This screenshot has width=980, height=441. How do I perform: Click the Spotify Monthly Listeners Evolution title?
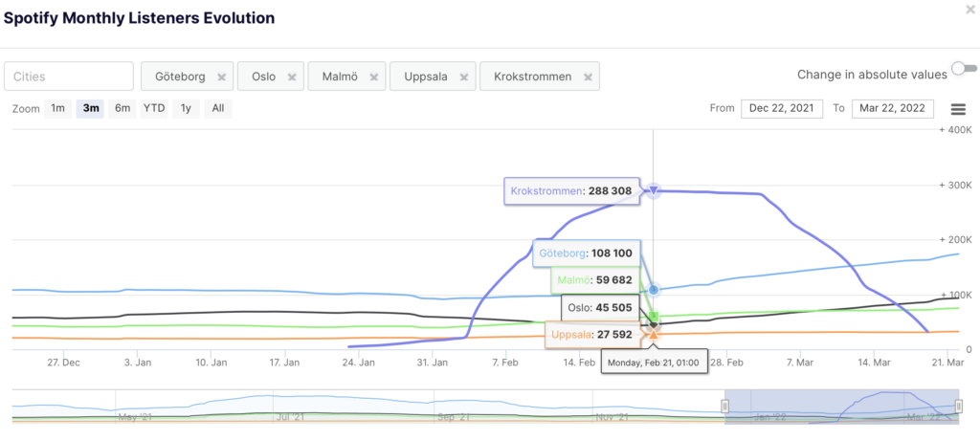[140, 18]
